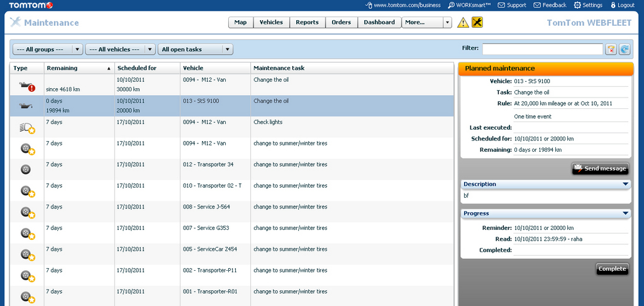Click the tire icon for 001 - Transporter-R01
The width and height of the screenshot is (644, 306).
[28, 297]
